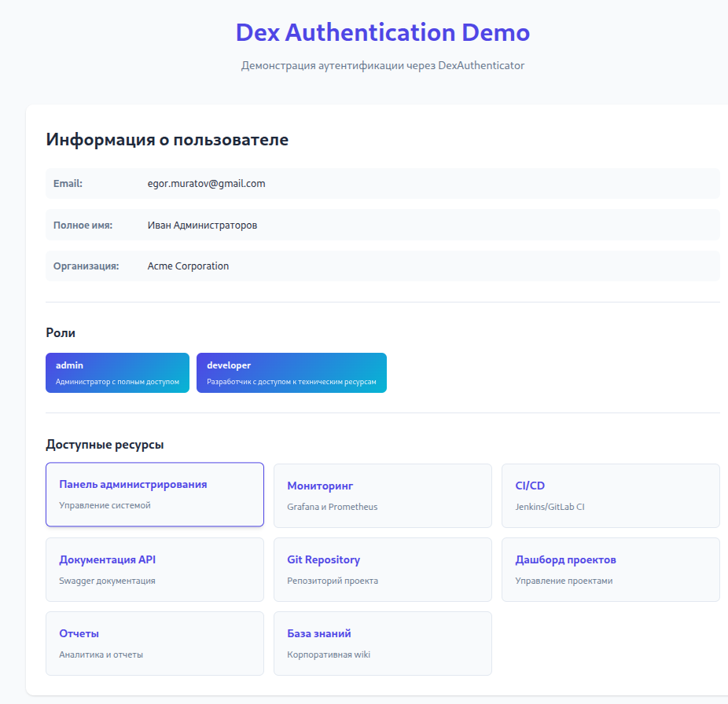Click the email address egor.muratov@gmail.com

pos(206,184)
